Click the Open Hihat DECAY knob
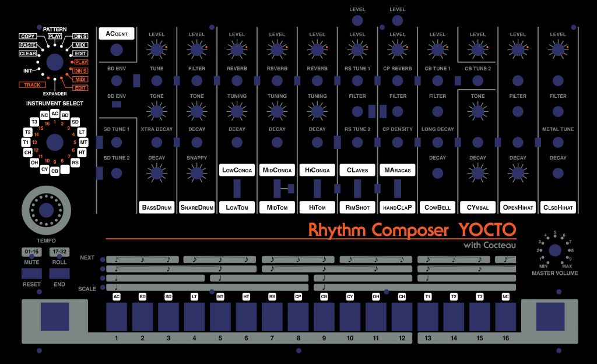597x364 pixels. [518, 173]
